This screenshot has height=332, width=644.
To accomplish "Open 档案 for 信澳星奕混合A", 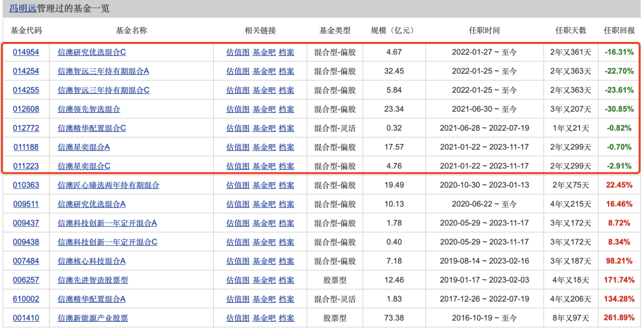I will click(286, 147).
